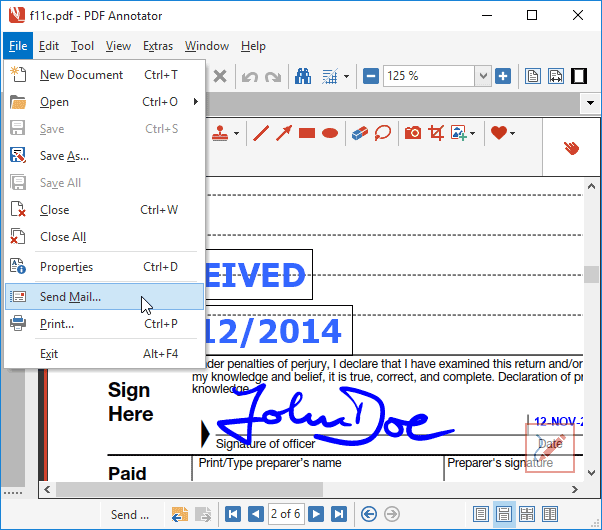Click the Insert Image icon

click(x=458, y=133)
